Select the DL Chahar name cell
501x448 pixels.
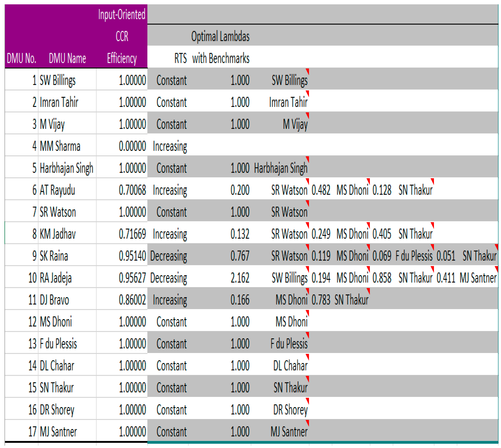coord(57,366)
